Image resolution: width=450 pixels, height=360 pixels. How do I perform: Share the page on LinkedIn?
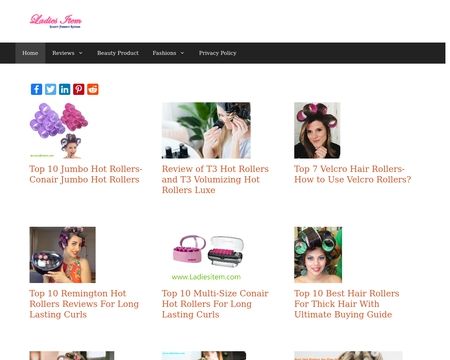coord(64,89)
